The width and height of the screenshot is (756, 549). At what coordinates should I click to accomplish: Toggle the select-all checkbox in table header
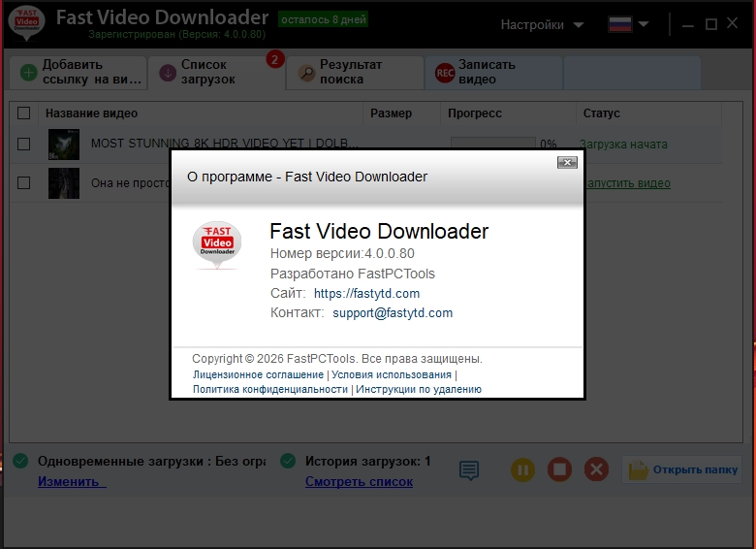point(23,113)
